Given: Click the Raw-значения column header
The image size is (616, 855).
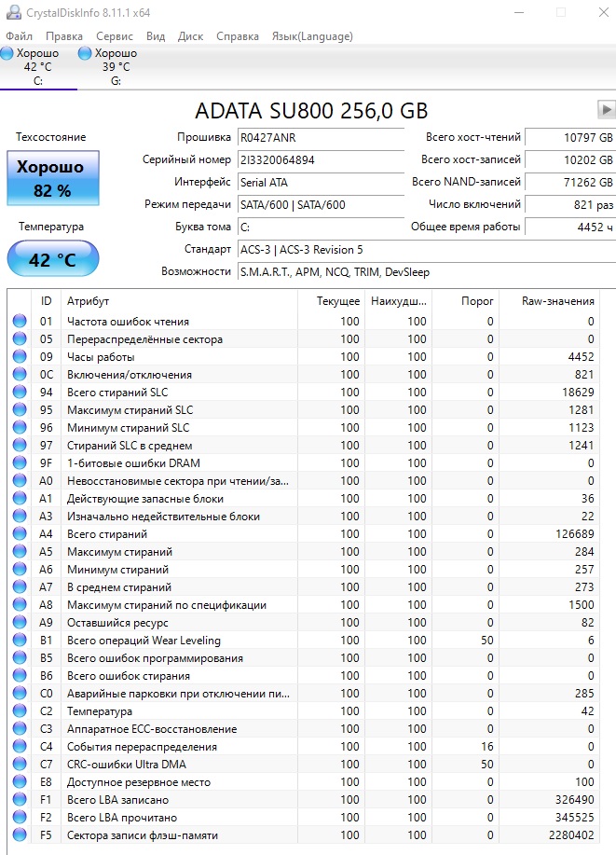Looking at the screenshot, I should [x=550, y=301].
